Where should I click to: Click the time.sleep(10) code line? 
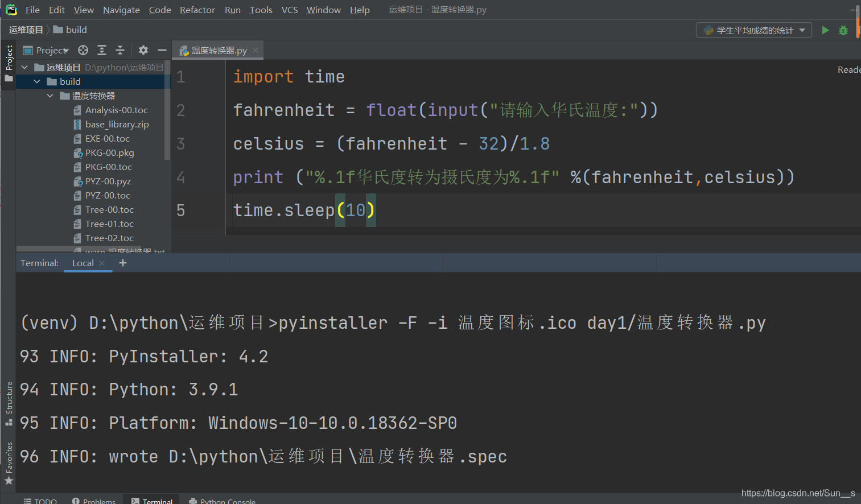304,210
